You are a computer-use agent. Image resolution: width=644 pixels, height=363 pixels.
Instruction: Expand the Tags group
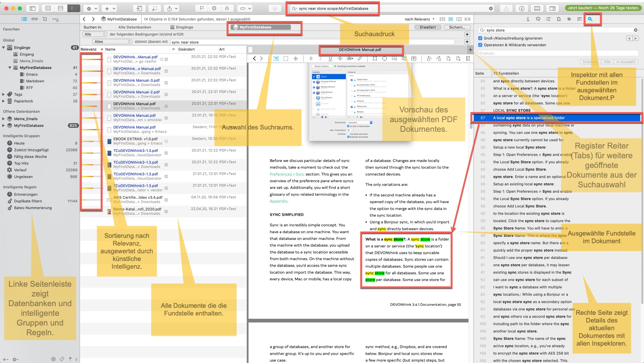3,94
